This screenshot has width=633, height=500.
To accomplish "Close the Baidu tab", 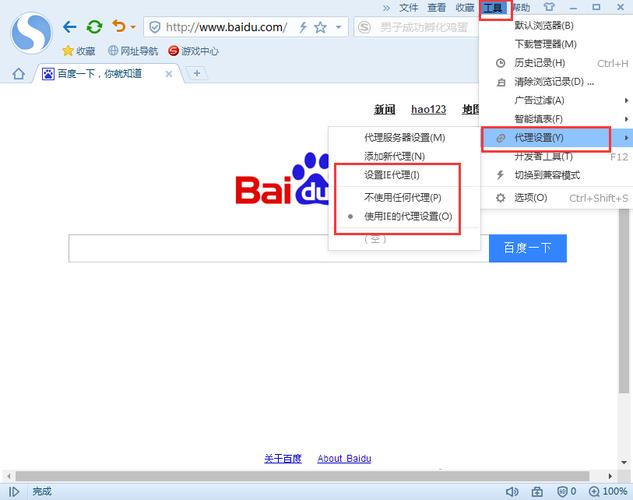I will coord(169,74).
